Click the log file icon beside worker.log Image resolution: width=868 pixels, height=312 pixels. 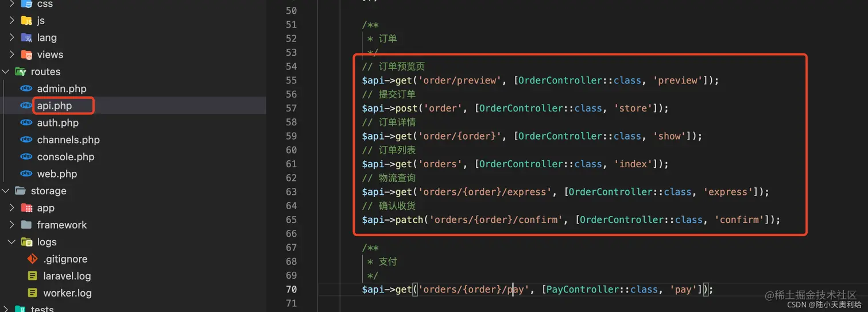[x=33, y=293]
